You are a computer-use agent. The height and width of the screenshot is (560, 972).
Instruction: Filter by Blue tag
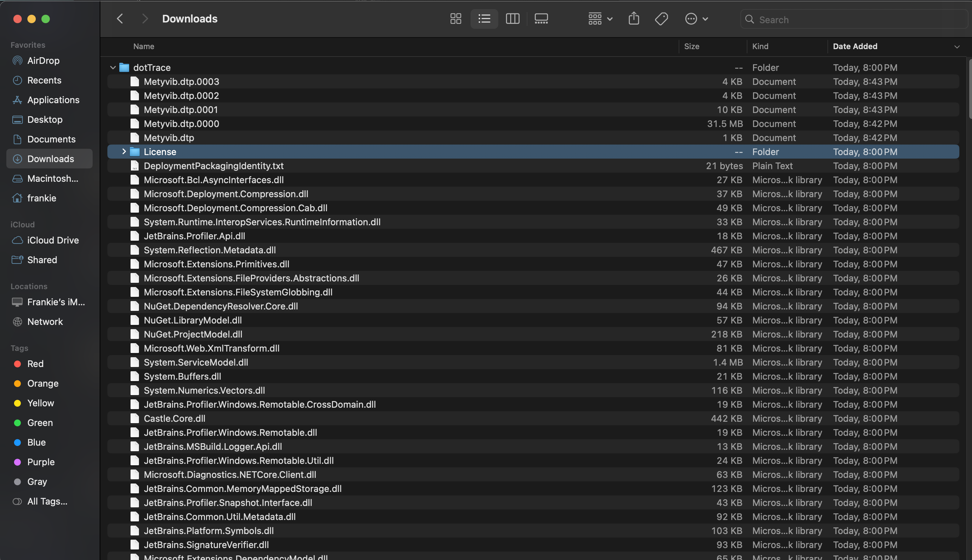point(49,442)
